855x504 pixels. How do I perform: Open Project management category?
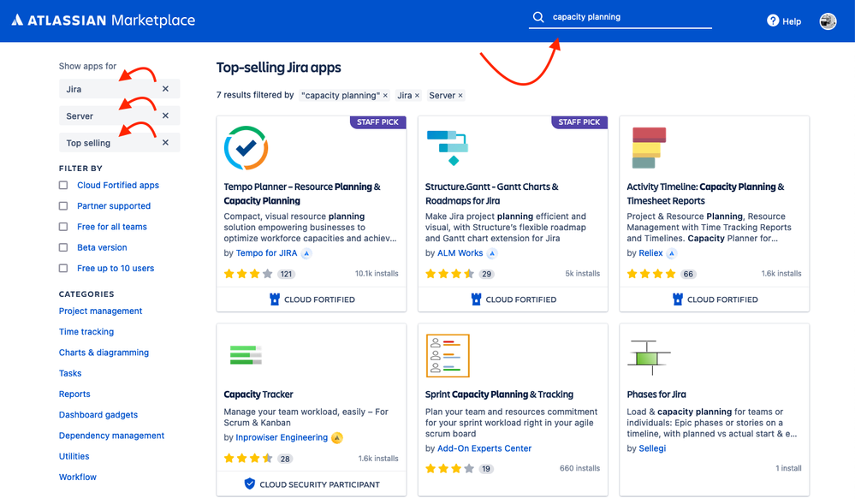100,311
